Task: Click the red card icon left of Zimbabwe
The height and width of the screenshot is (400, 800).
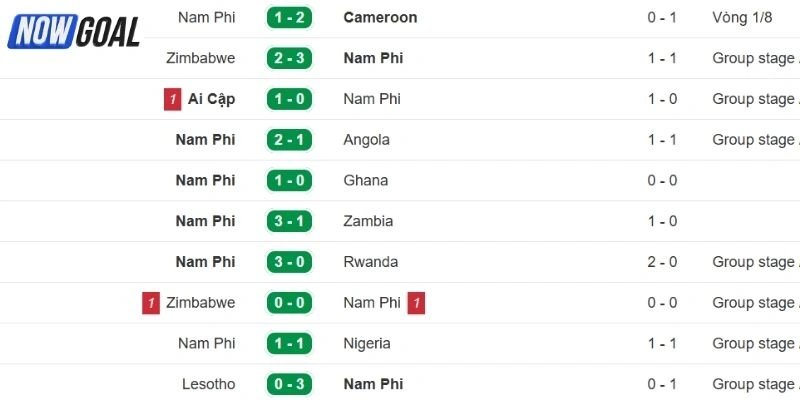Action: [x=151, y=303]
